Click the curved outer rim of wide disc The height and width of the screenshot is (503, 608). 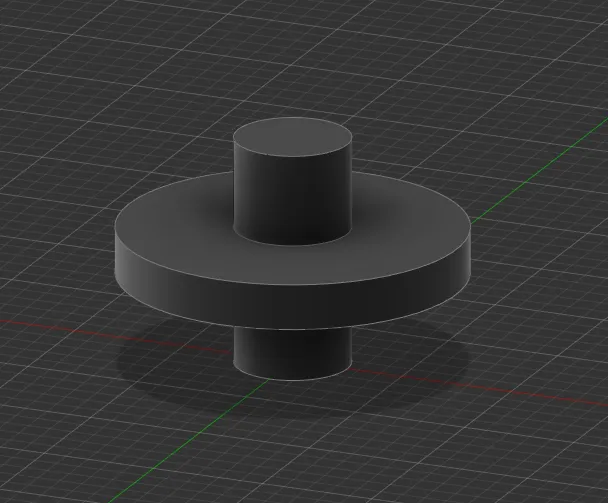293,306
